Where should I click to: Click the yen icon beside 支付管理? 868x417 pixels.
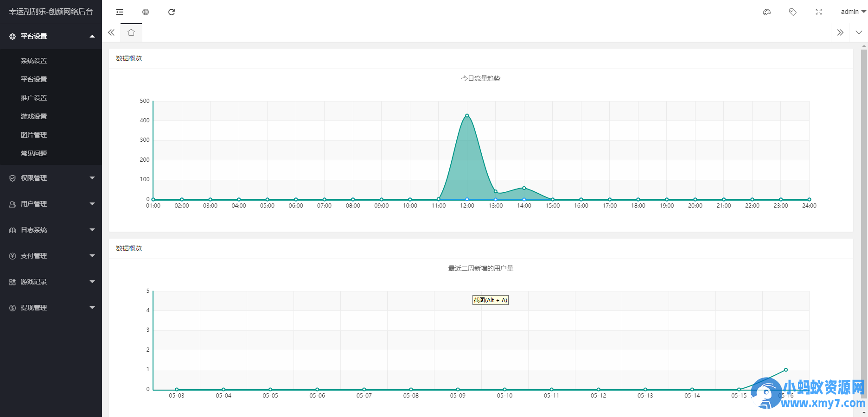click(x=13, y=256)
